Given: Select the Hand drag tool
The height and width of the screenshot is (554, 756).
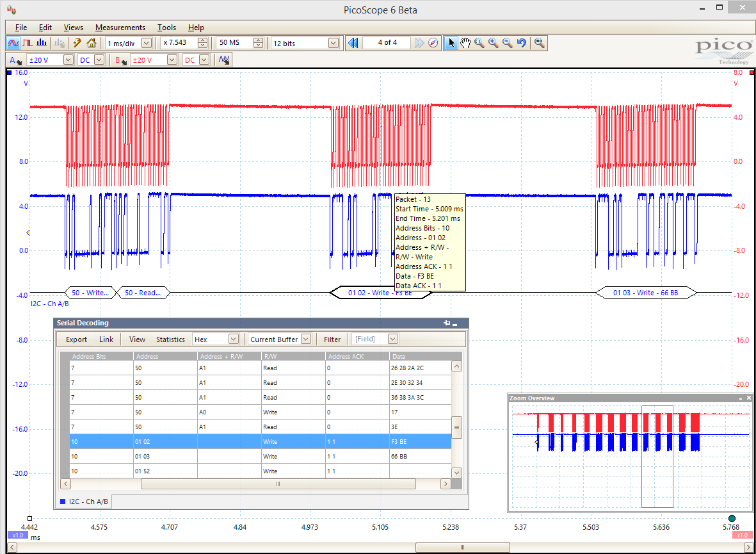Looking at the screenshot, I should click(x=465, y=43).
